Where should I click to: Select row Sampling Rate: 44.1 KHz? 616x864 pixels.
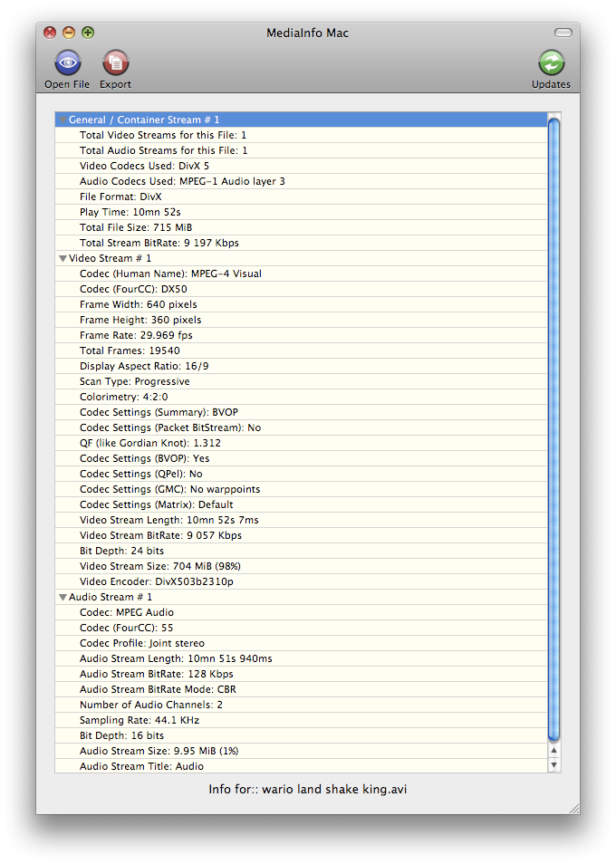(301, 721)
